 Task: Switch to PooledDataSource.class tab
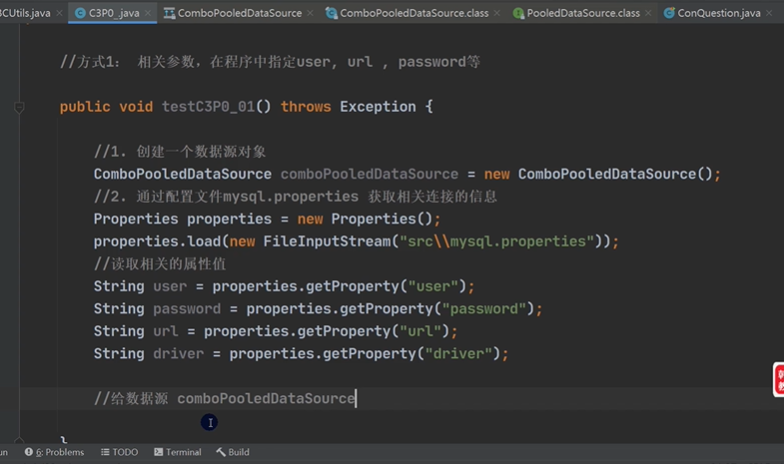click(x=582, y=13)
